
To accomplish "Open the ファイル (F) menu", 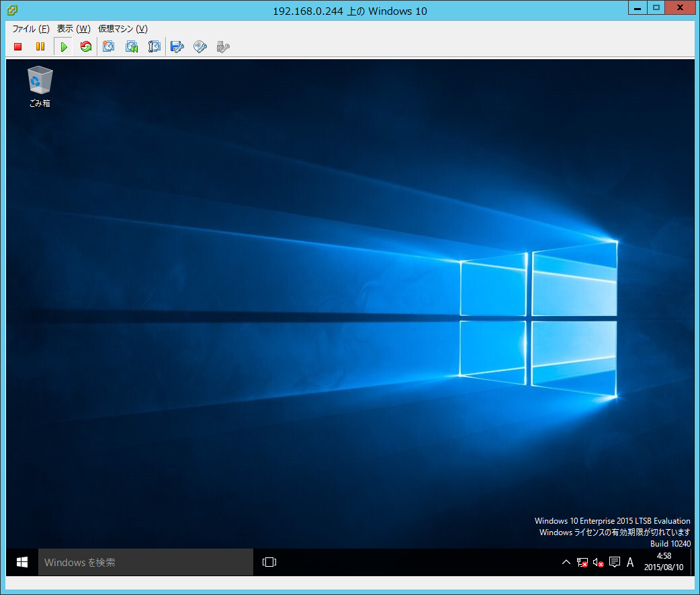I will tap(31, 29).
